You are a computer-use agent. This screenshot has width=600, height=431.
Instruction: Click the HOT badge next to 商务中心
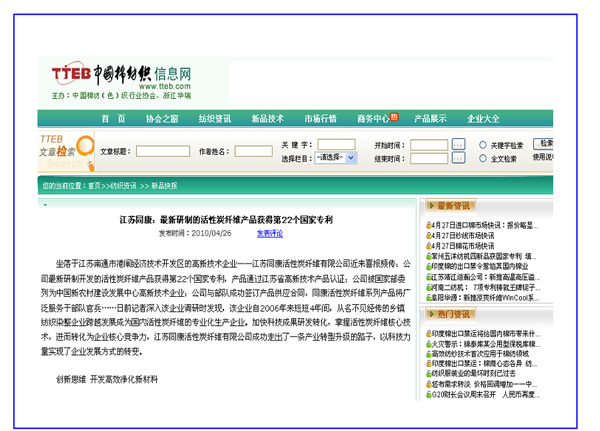pos(395,116)
